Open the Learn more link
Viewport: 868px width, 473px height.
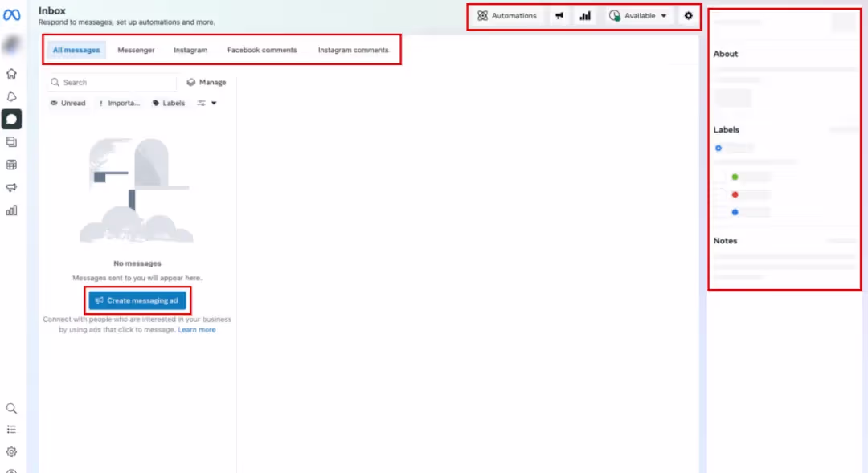point(197,330)
